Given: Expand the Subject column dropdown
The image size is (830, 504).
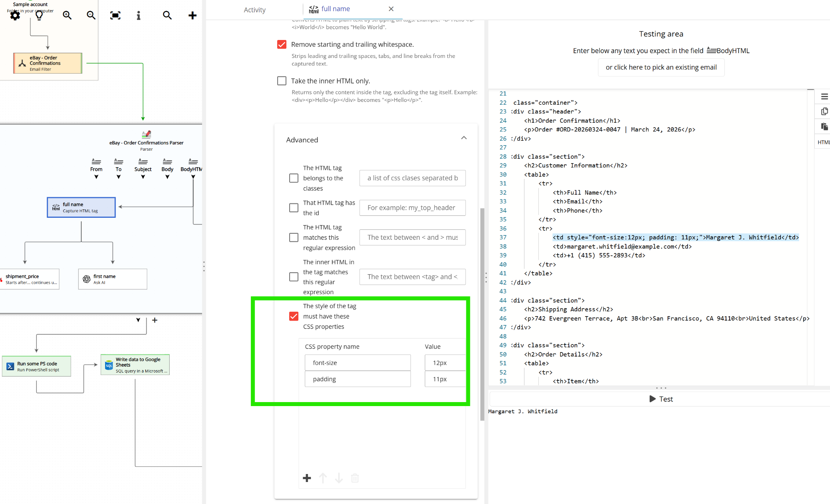Looking at the screenshot, I should (143, 176).
